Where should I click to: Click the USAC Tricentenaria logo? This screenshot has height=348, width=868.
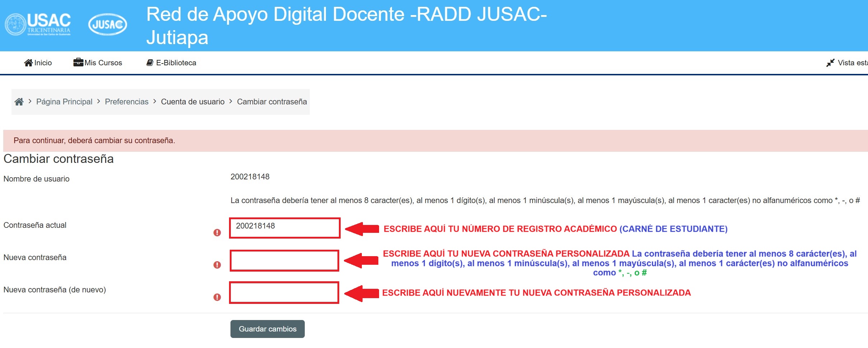coord(38,24)
